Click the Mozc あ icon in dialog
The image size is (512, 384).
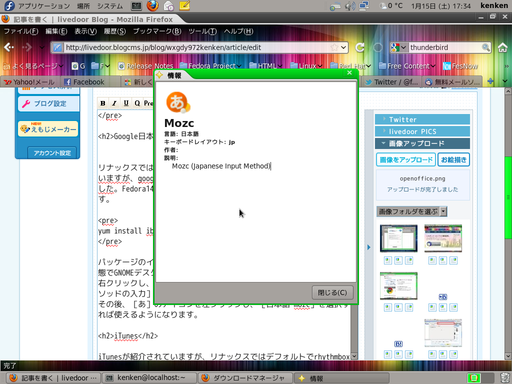click(178, 102)
